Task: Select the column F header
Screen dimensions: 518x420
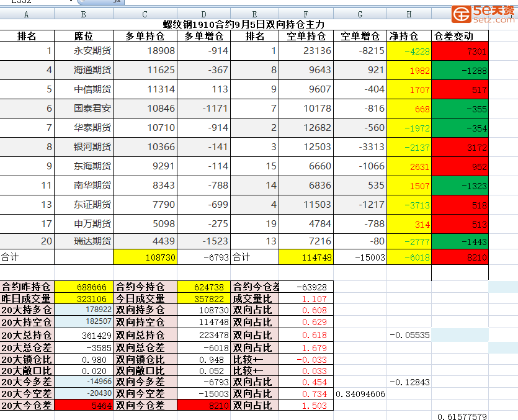Action: [x=306, y=14]
